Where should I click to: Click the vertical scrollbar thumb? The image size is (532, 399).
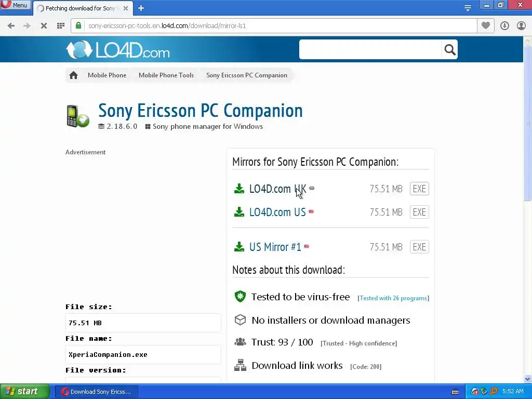[x=528, y=123]
